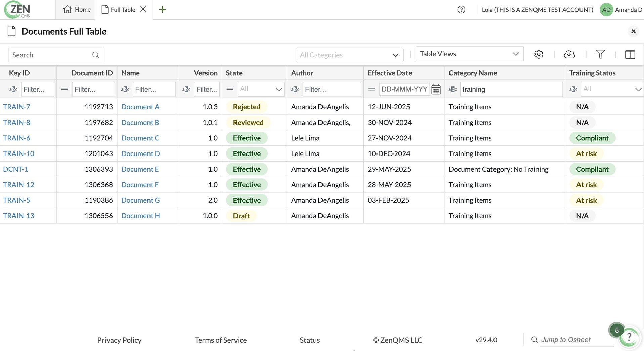Toggle Document ID equals filter operator

65,89
